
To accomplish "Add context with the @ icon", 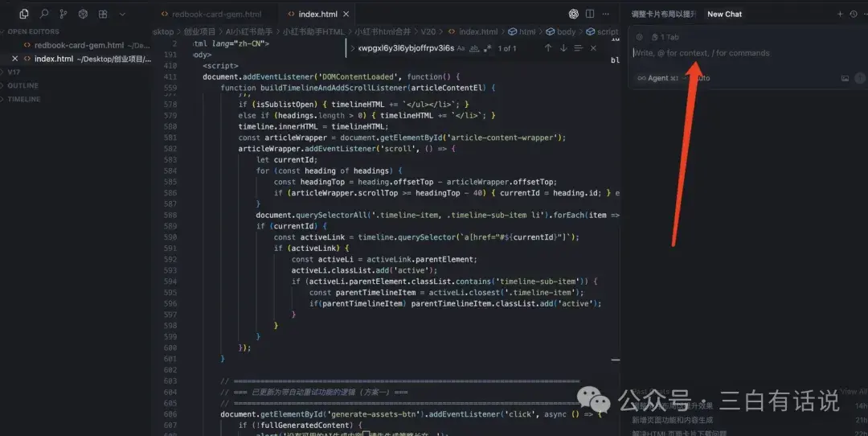I will point(640,37).
